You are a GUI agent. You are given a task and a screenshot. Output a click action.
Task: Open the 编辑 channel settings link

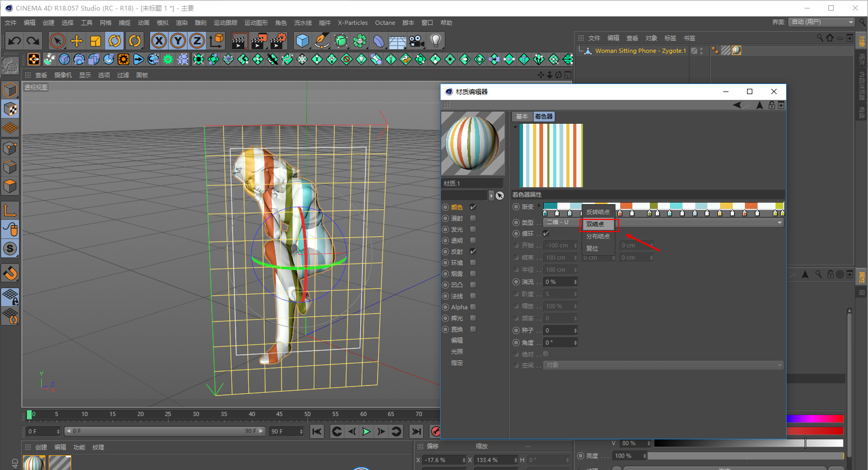tap(457, 340)
